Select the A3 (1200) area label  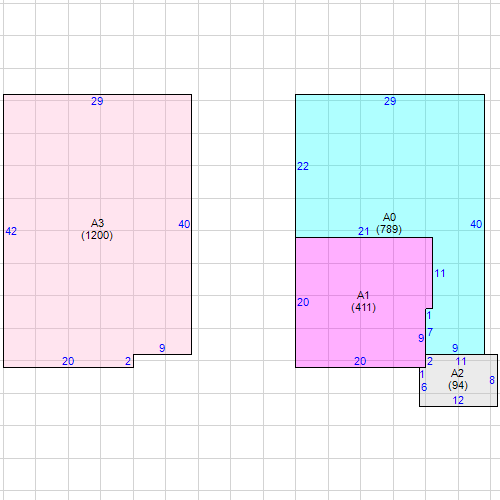point(97,229)
